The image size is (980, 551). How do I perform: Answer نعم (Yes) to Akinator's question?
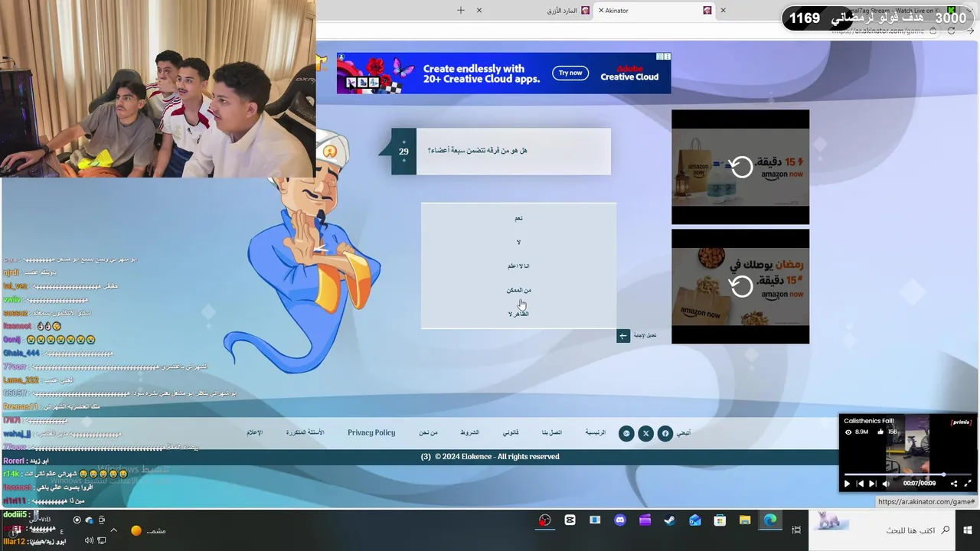[x=518, y=218]
